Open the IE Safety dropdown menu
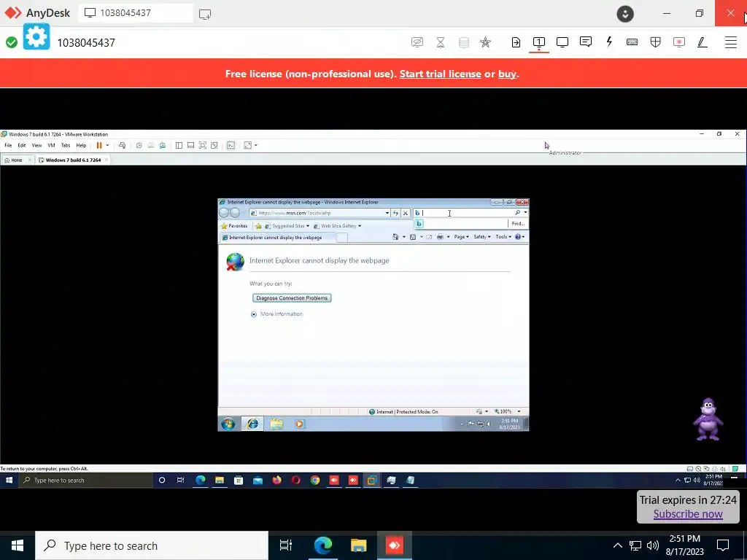 coord(481,237)
